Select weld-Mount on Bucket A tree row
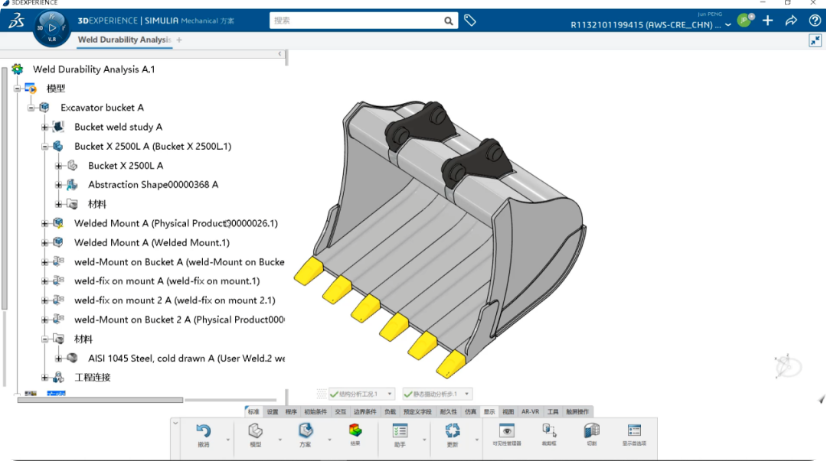The width and height of the screenshot is (826, 461). (x=179, y=262)
